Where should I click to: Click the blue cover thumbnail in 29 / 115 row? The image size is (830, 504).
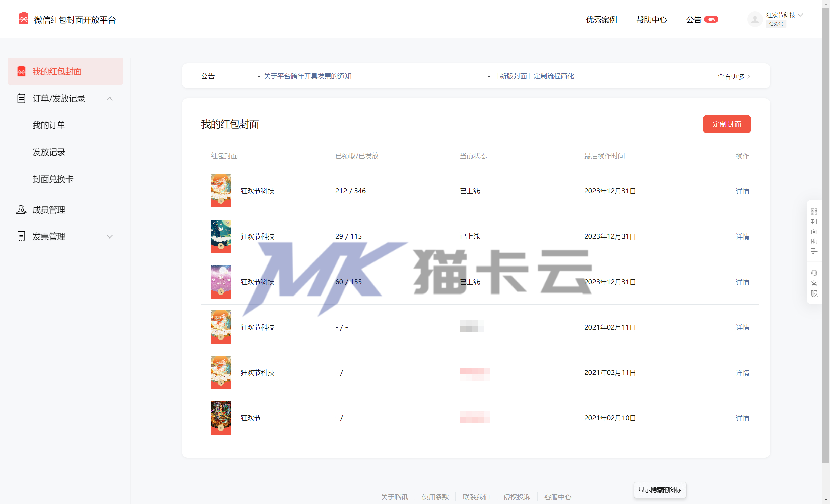tap(221, 236)
